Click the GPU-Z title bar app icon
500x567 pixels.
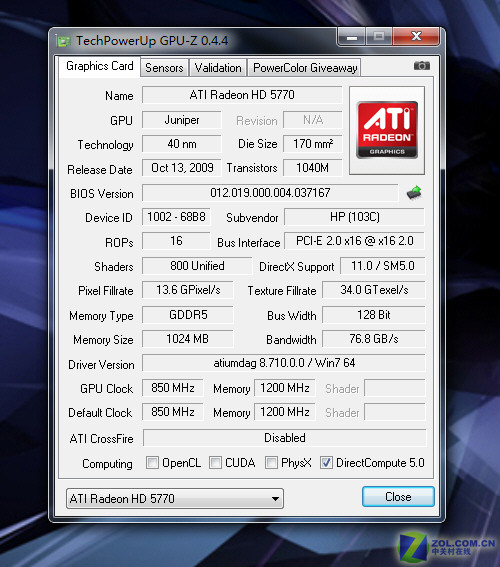coord(64,41)
